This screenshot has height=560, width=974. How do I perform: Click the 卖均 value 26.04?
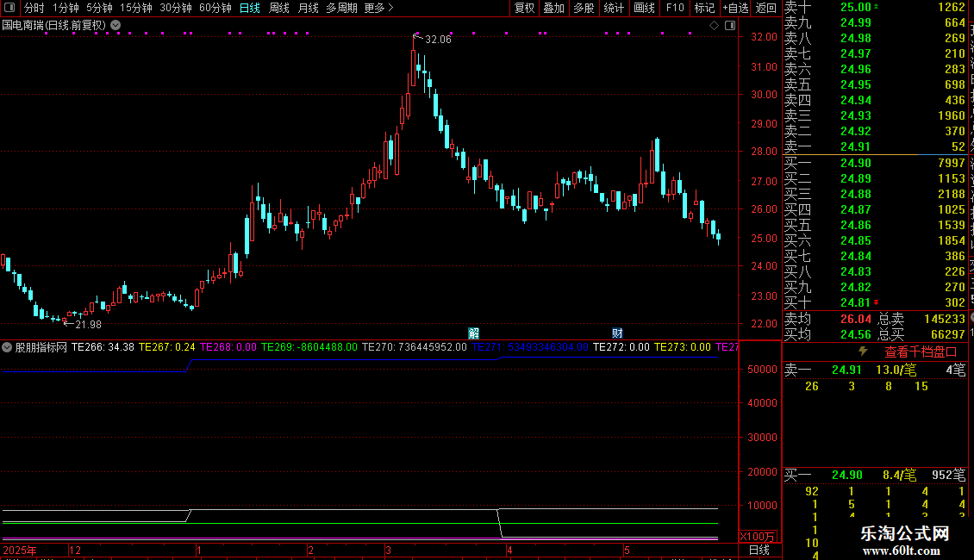pyautogui.click(x=855, y=319)
